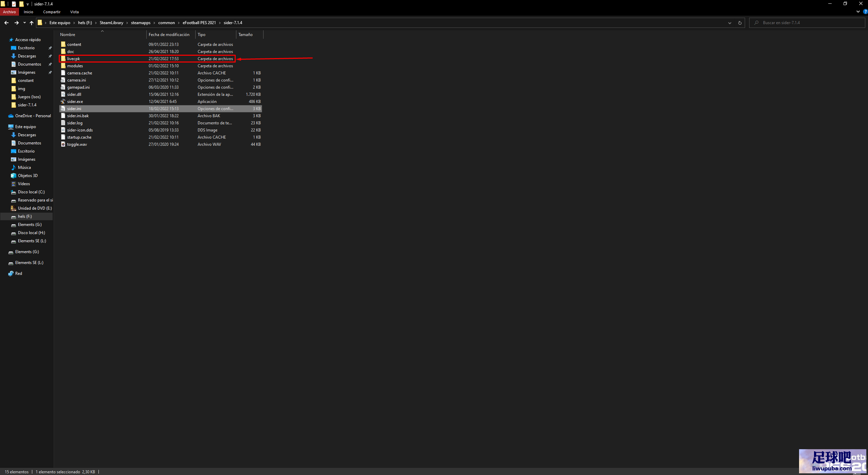Open pinned Imágenes under Acceso rápido
Screen dimensions: 868x475
click(x=26, y=72)
